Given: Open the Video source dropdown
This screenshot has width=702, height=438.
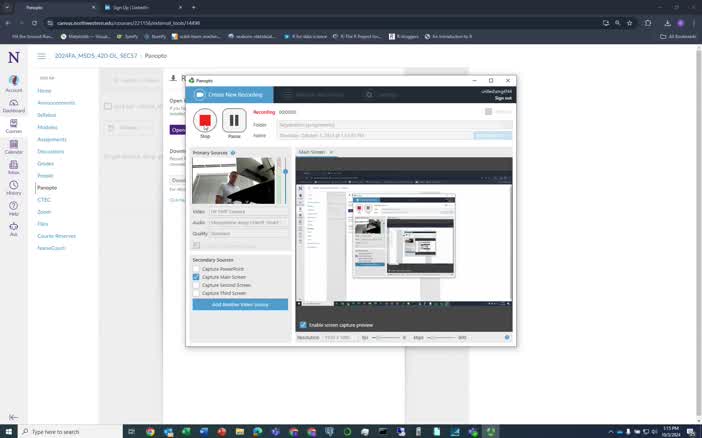Looking at the screenshot, I should pos(248,211).
